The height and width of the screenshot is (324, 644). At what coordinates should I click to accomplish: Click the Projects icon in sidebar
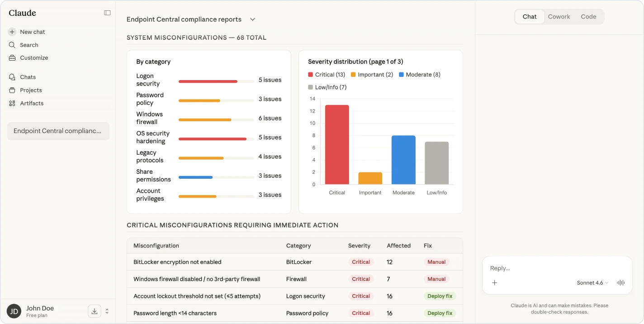(x=12, y=90)
